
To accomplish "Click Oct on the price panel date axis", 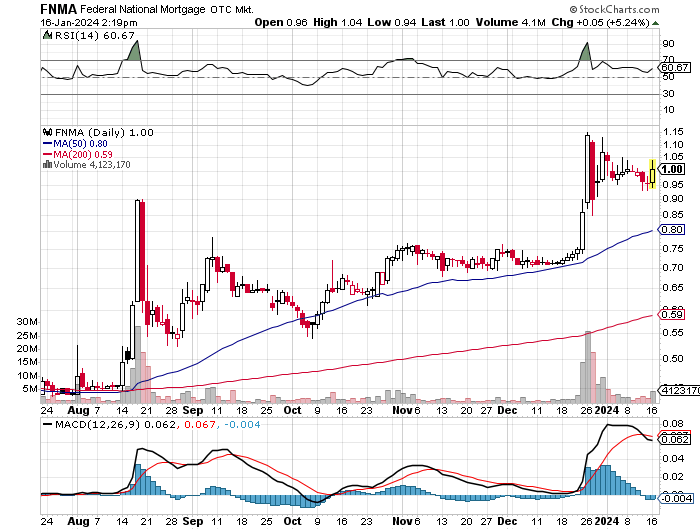I will [x=293, y=410].
